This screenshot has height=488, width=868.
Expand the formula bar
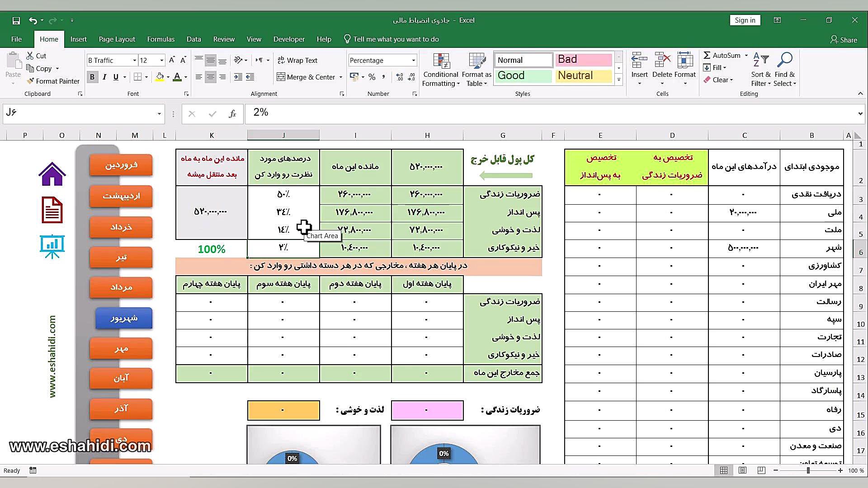coord(860,114)
